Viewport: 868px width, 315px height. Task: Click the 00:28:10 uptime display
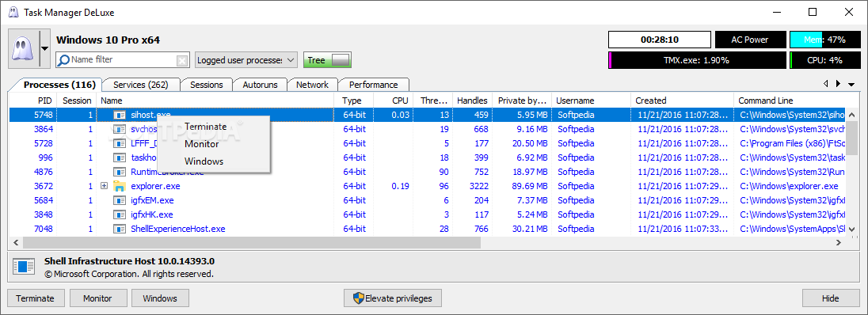pos(660,40)
